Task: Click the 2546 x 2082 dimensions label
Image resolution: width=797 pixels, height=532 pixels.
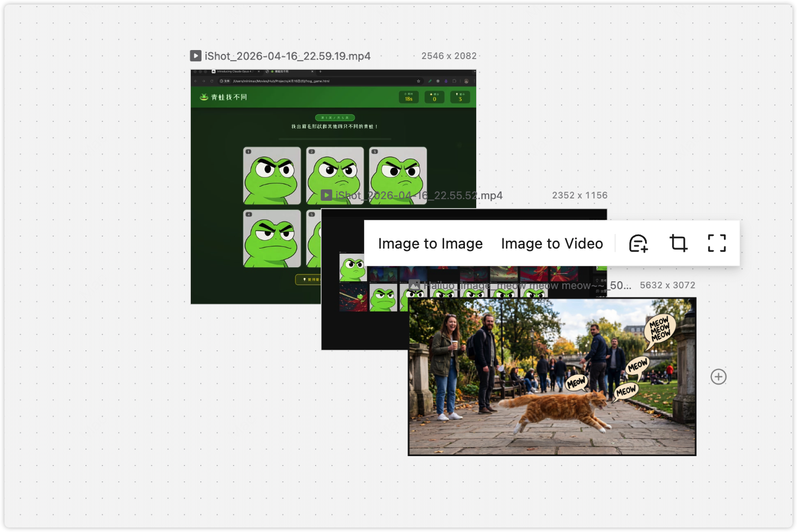Action: click(449, 56)
